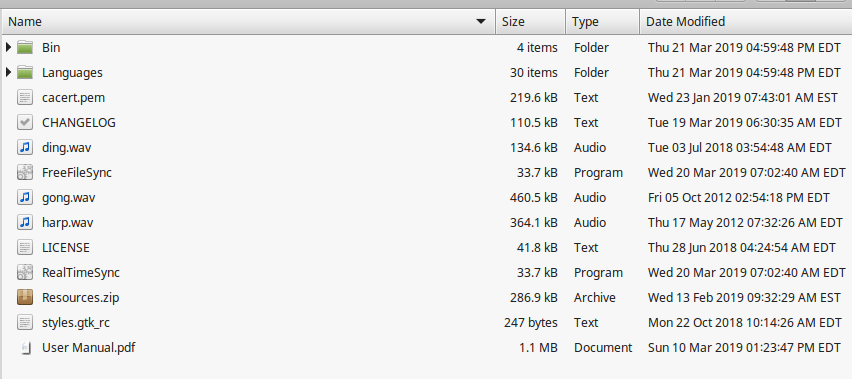
Task: Click the 134.6 kB size value
Action: (x=534, y=148)
